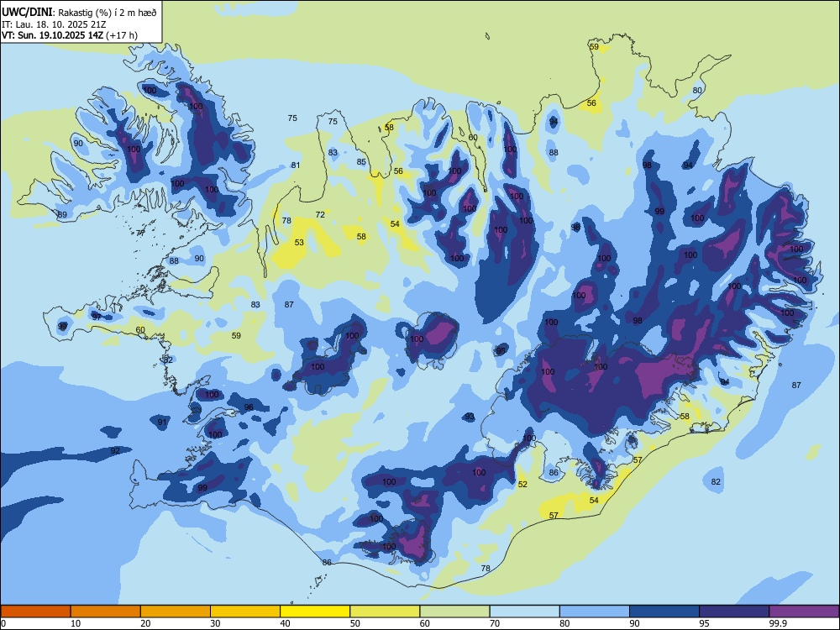The width and height of the screenshot is (840, 630).
Task: Select the 80–90 light blue legend swatch
Action: pyautogui.click(x=595, y=612)
